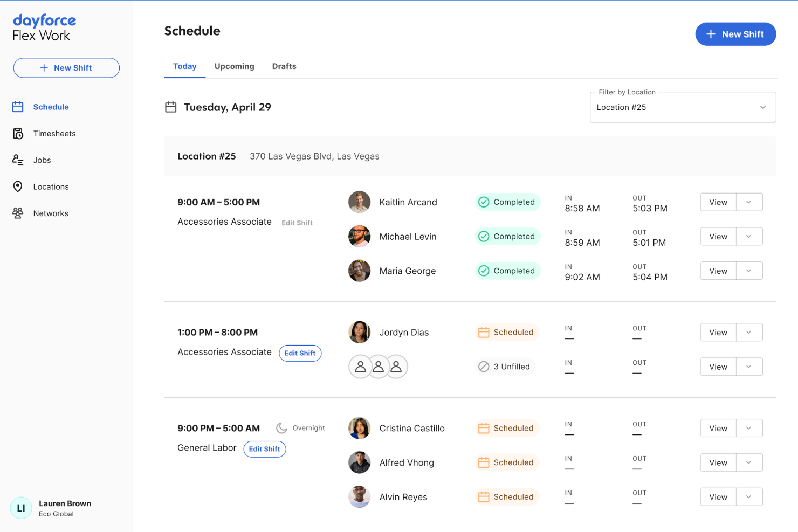Open Jobs in the sidebar menu
Screen dimensions: 798x532
click(42, 160)
